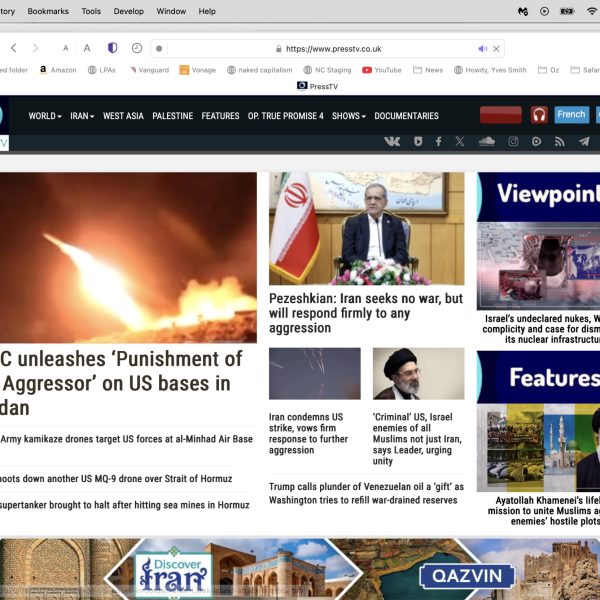
Task: Open the YouTube bookmark
Action: point(382,70)
